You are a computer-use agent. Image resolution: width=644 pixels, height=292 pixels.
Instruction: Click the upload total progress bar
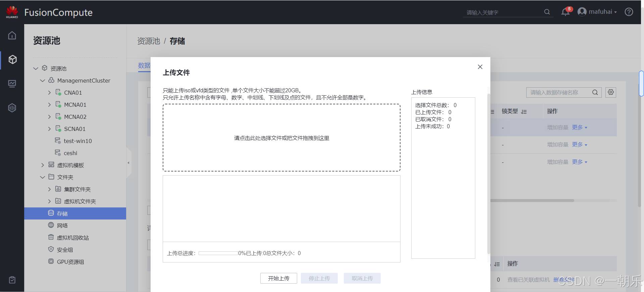[x=218, y=253]
